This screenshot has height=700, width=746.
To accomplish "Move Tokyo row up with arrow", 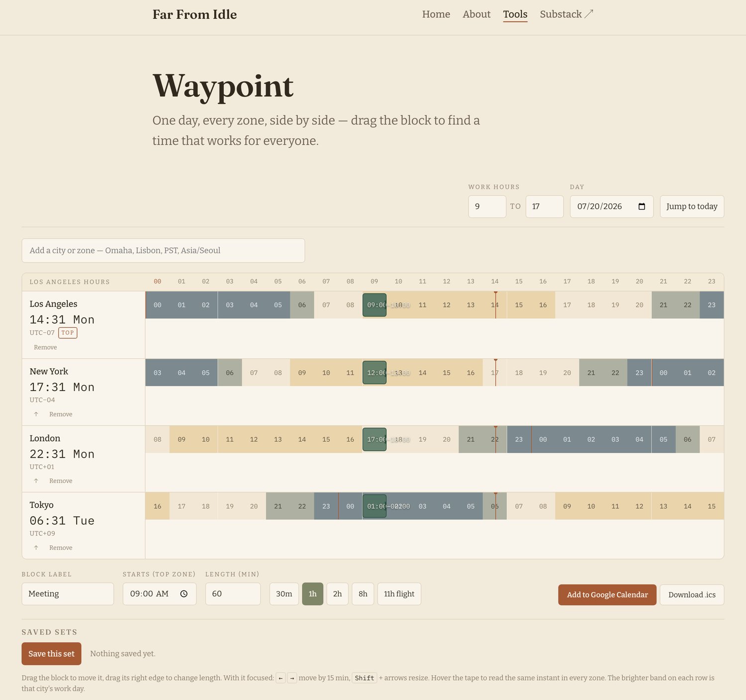I will click(36, 547).
